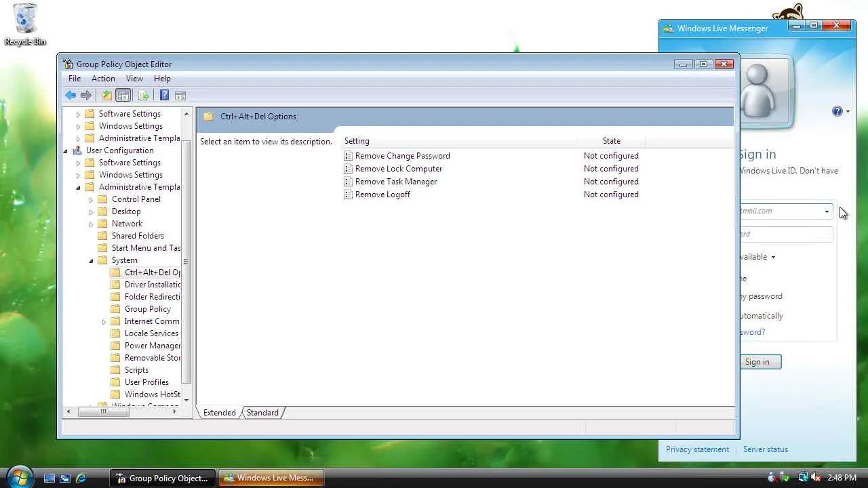Select the User Profiles tree folder

click(x=146, y=382)
